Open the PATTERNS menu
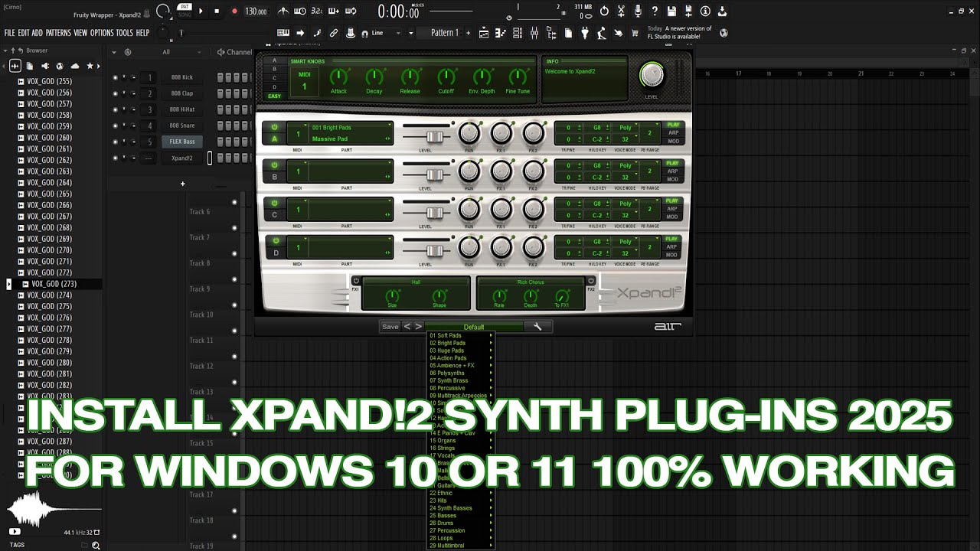Image resolution: width=980 pixels, height=551 pixels. pos(58,33)
